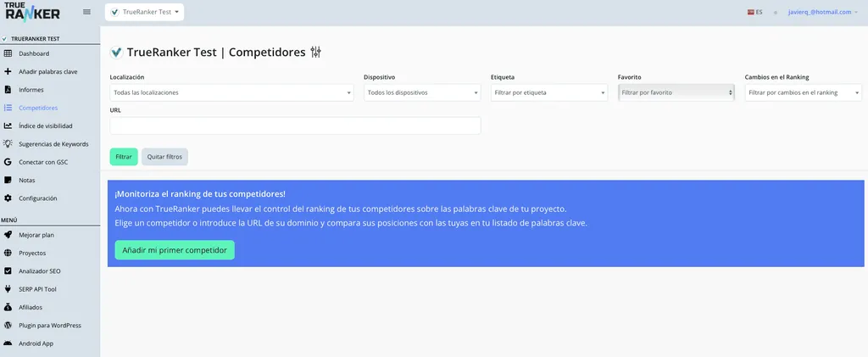The image size is (868, 357).
Task: Open the TrueRanker Test project selector
Action: pyautogui.click(x=144, y=12)
